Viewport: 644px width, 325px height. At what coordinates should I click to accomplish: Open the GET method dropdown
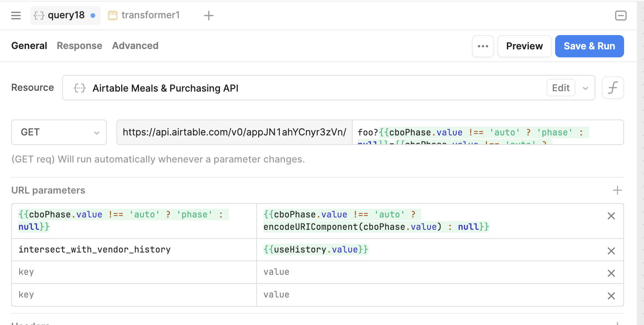59,132
